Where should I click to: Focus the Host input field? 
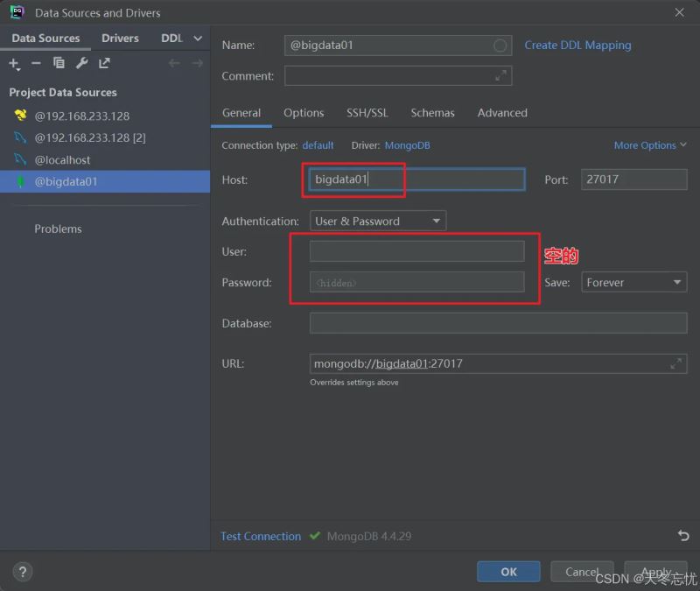click(x=417, y=179)
